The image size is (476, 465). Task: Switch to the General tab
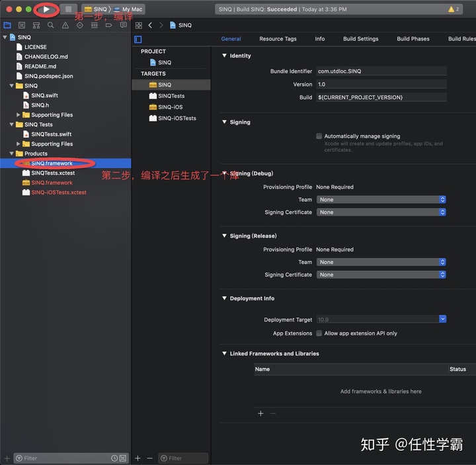tap(231, 39)
